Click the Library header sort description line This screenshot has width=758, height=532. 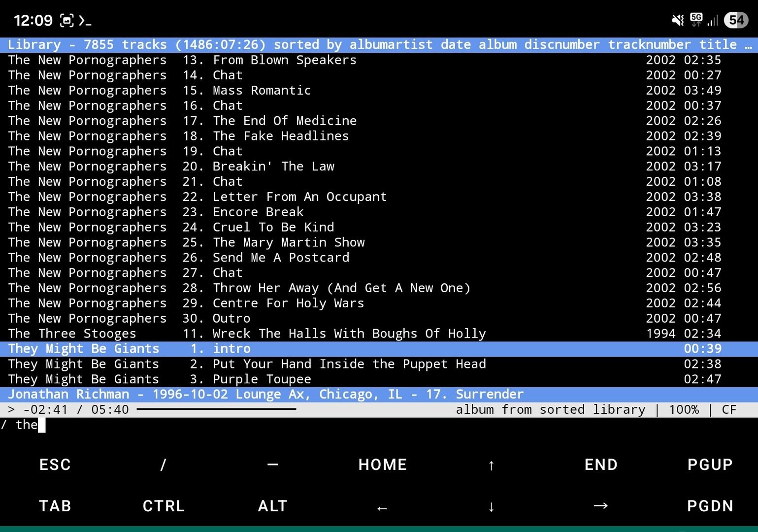pyautogui.click(x=379, y=44)
